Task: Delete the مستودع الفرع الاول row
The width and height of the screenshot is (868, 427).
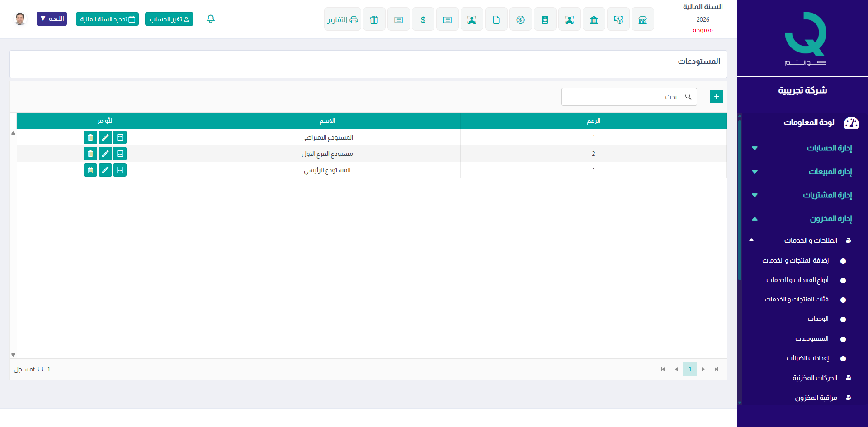Action: 90,154
